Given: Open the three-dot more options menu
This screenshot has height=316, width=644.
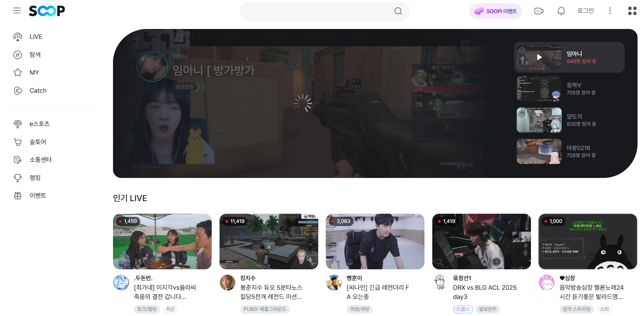Looking at the screenshot, I should point(610,11).
